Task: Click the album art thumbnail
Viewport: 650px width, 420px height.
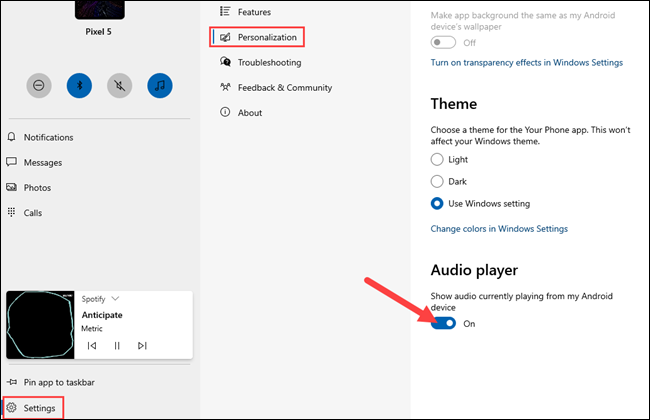Action: [40, 326]
